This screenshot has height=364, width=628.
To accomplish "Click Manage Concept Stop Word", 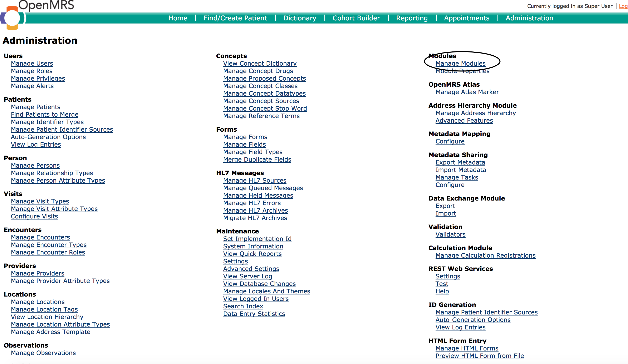I will [x=265, y=108].
